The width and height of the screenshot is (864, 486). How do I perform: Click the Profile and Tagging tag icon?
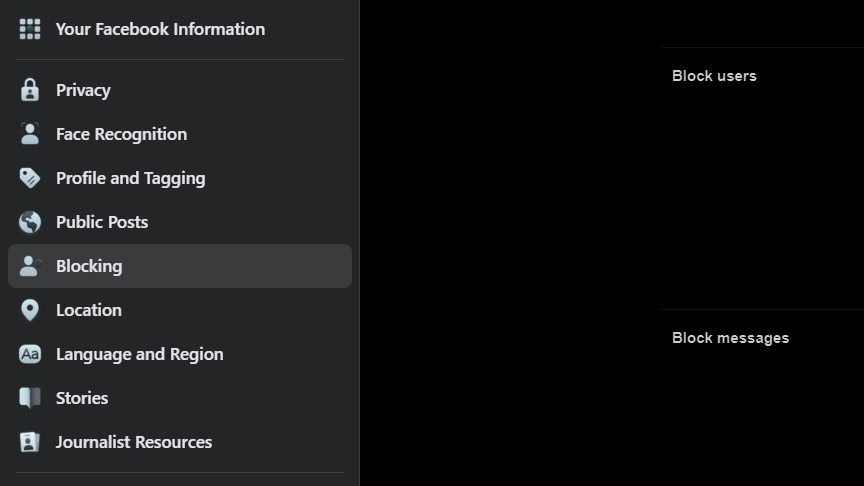point(30,178)
